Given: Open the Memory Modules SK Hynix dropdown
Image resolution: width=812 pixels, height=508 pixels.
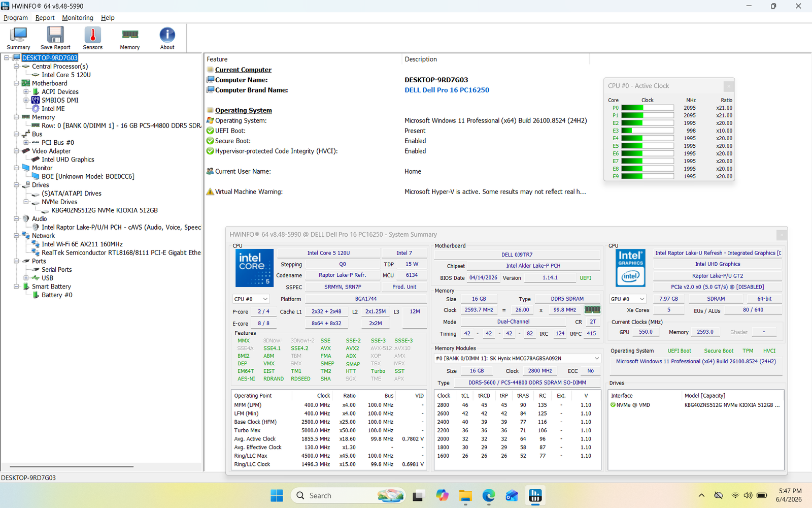Looking at the screenshot, I should click(517, 358).
